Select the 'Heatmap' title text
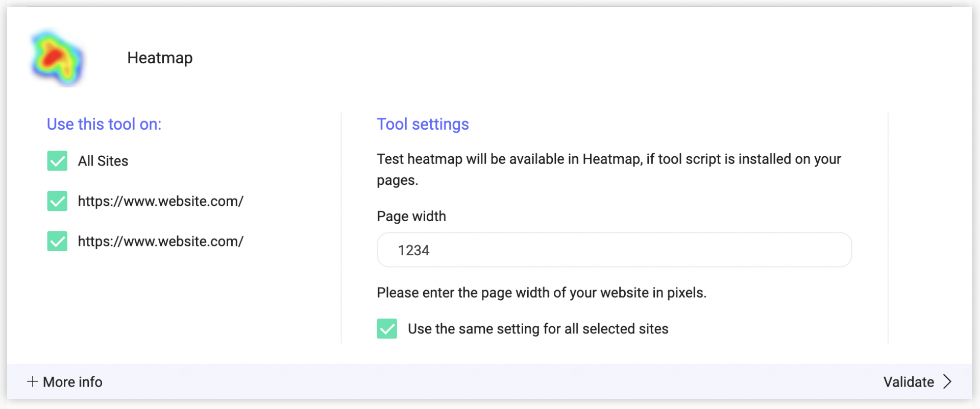Image resolution: width=980 pixels, height=409 pixels. click(160, 58)
